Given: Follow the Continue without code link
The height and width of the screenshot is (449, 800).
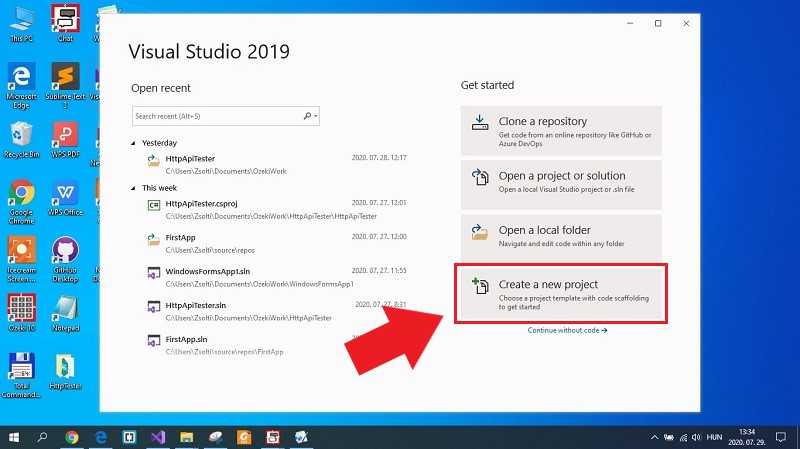Looking at the screenshot, I should click(567, 330).
